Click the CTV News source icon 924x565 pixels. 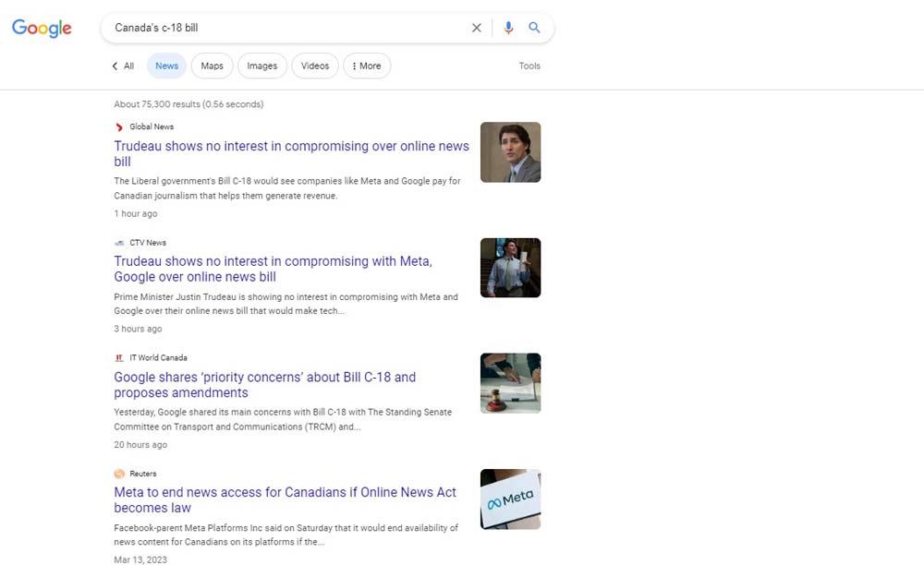119,243
